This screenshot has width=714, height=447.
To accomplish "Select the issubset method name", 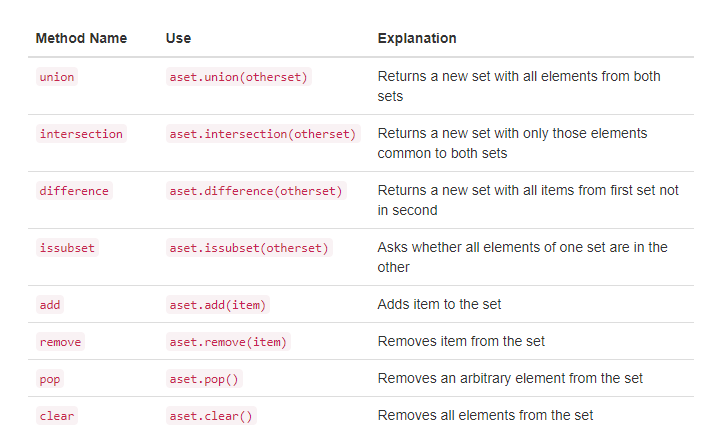I will [x=67, y=248].
